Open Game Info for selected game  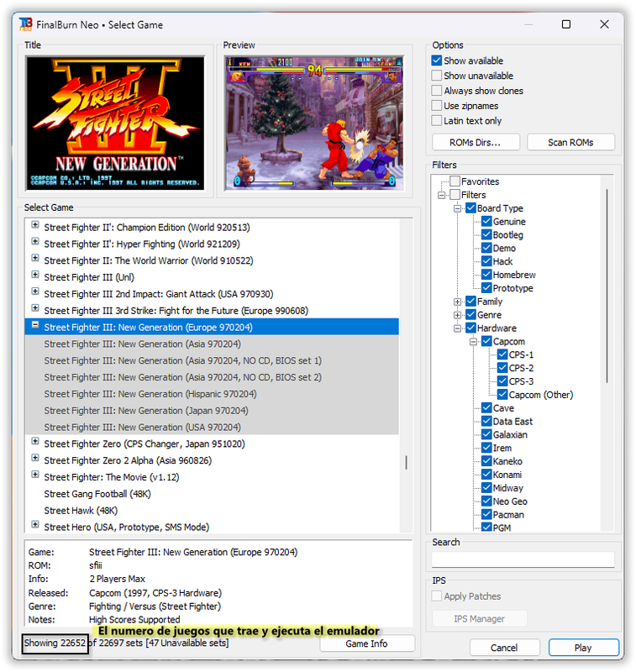click(x=367, y=643)
